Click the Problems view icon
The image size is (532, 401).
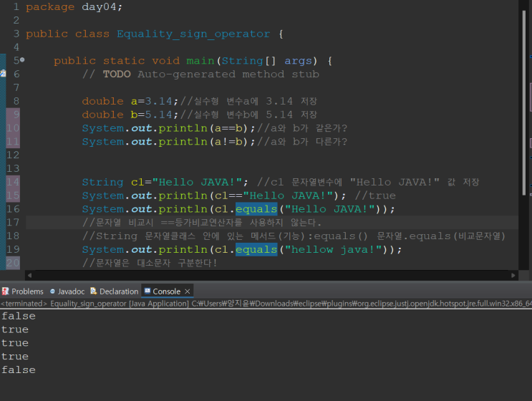click(6, 291)
